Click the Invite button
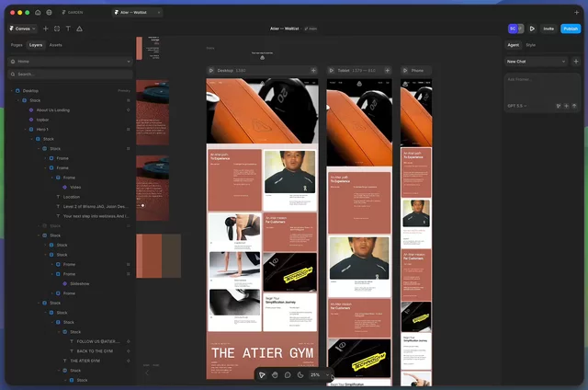 pos(548,29)
